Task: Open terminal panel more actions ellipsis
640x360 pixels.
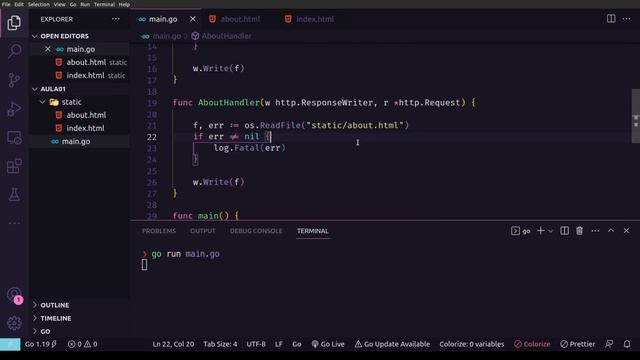Action: [596, 231]
